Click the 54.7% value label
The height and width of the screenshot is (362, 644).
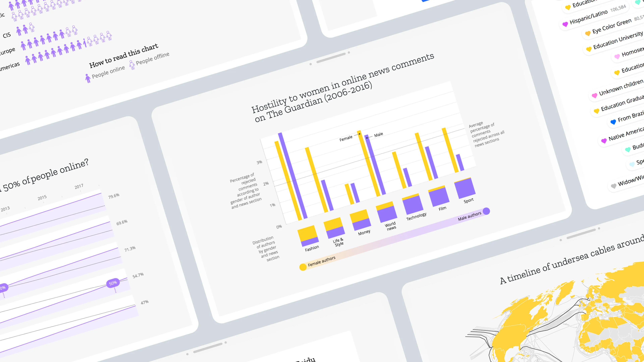[x=138, y=276]
